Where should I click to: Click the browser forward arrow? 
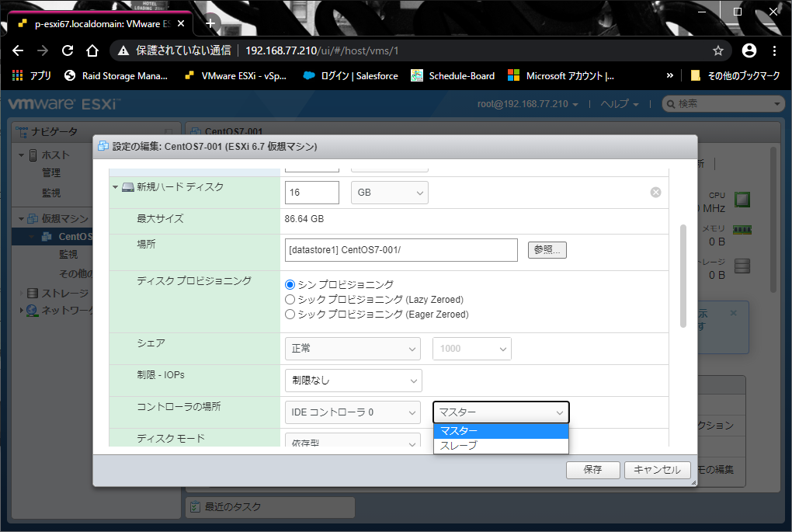pos(43,50)
